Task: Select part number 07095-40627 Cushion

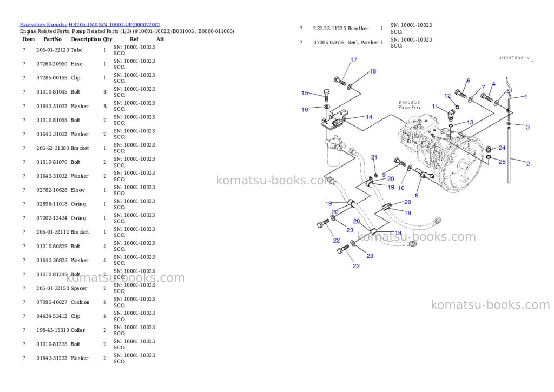Action: pos(63,302)
